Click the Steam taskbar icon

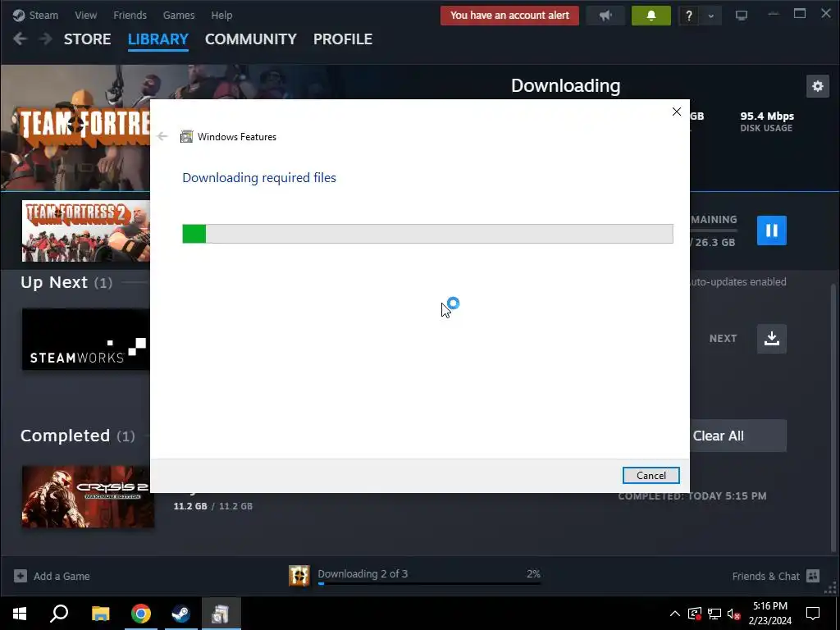tap(180, 614)
